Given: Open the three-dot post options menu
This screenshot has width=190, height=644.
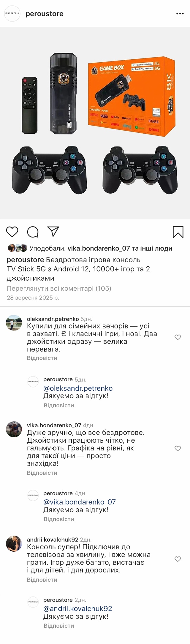Looking at the screenshot, I should coord(180,14).
